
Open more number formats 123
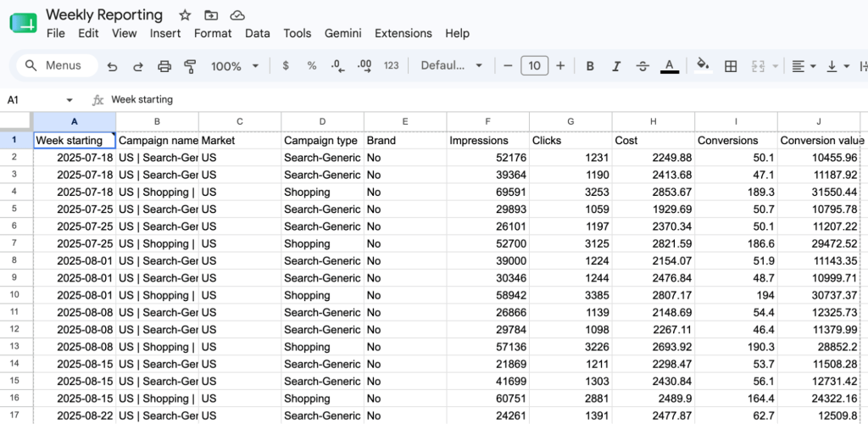coord(392,66)
